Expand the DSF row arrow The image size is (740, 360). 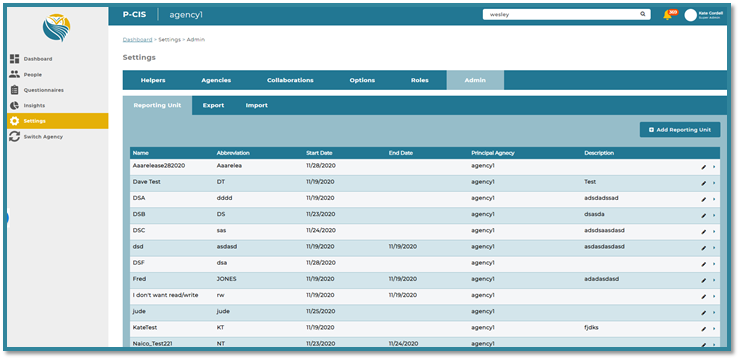tap(714, 264)
